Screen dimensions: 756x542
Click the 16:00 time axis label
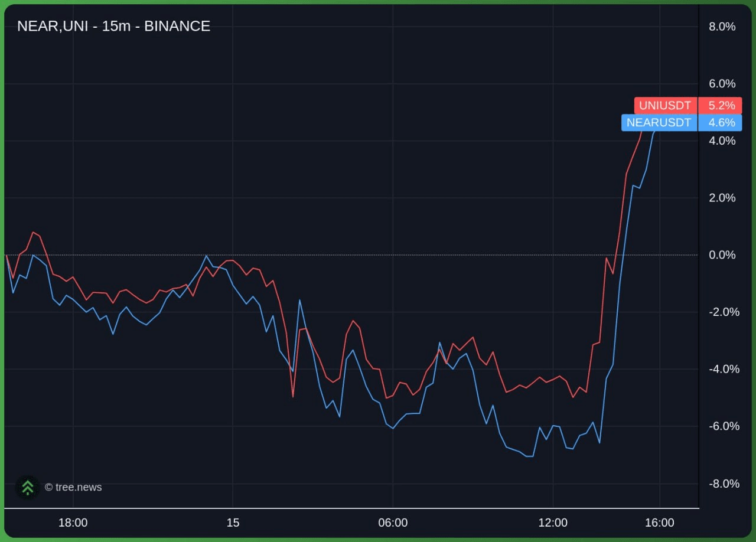click(x=660, y=523)
